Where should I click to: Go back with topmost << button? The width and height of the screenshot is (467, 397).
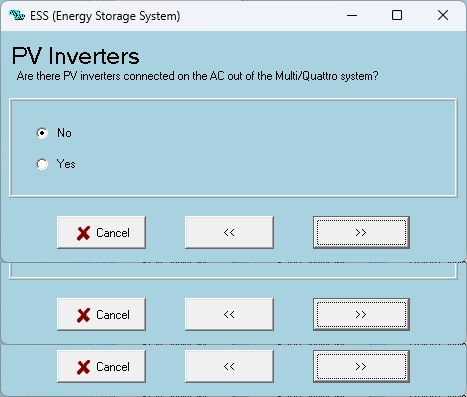pos(229,232)
